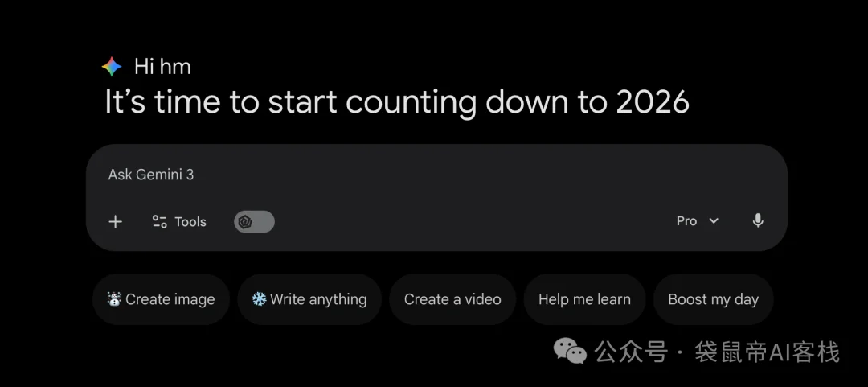Open the plus attachment menu
Image resolution: width=868 pixels, height=387 pixels.
tap(115, 222)
